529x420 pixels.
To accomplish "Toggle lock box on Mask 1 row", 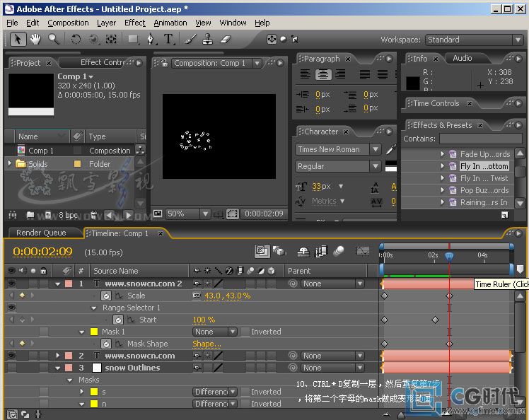I will click(44, 332).
